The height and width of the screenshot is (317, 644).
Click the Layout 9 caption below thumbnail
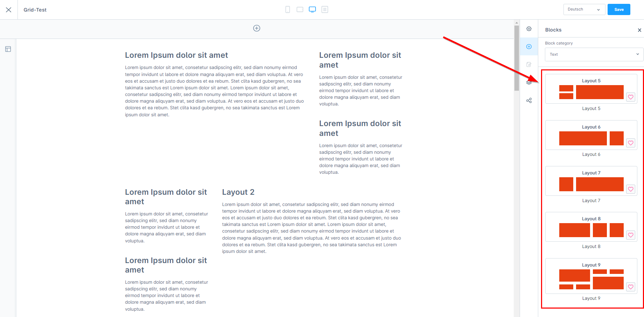pos(591,298)
